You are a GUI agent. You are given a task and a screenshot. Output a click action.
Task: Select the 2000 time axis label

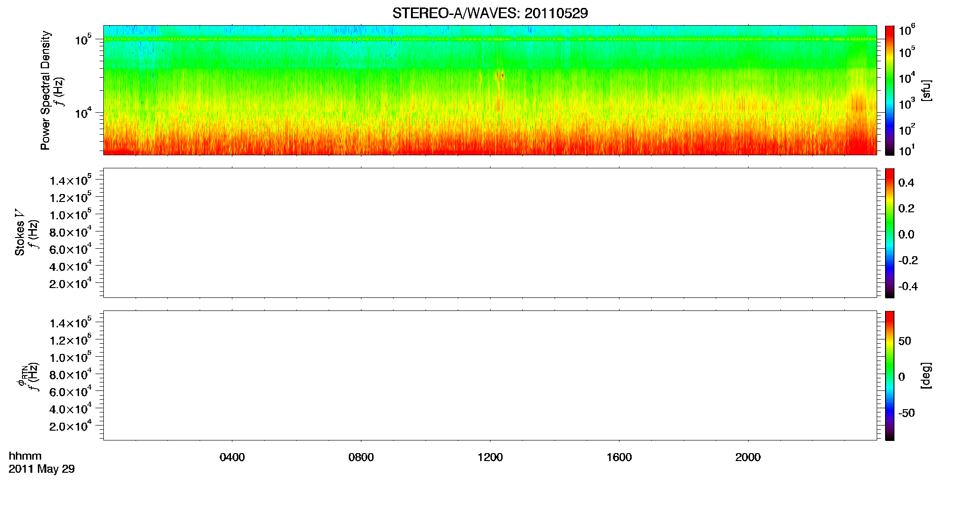point(748,457)
